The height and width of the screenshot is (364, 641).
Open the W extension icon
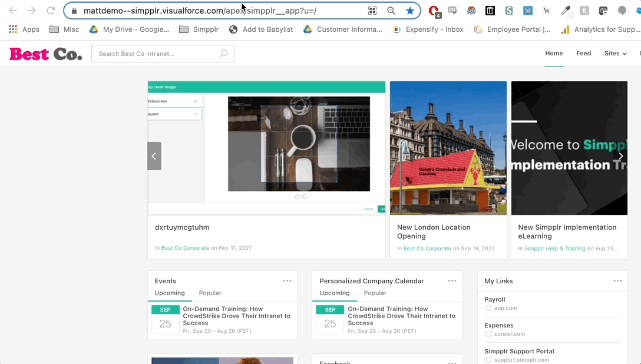[547, 11]
